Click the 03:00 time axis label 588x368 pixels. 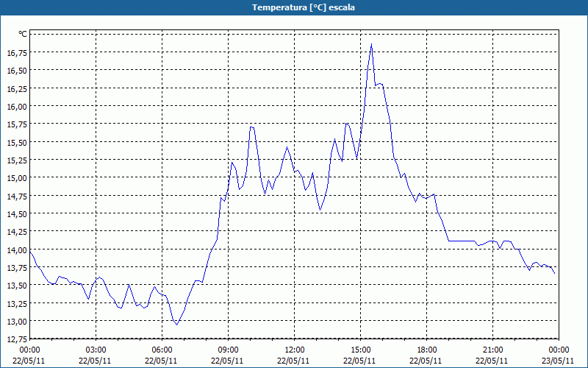click(96, 350)
